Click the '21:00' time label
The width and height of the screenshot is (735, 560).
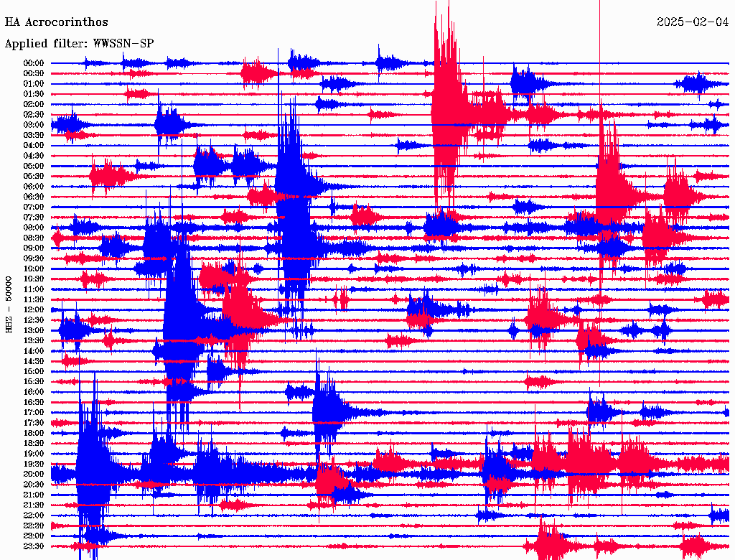[33, 495]
